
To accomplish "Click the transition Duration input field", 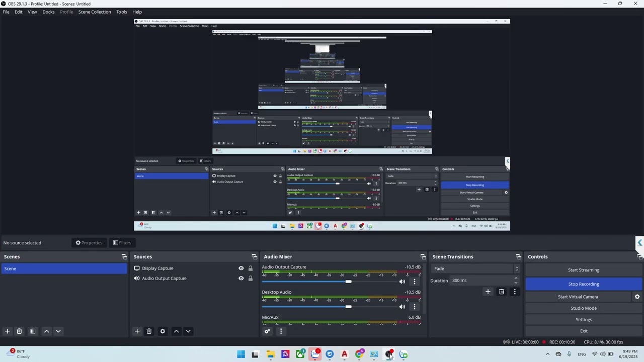I will [481, 281].
